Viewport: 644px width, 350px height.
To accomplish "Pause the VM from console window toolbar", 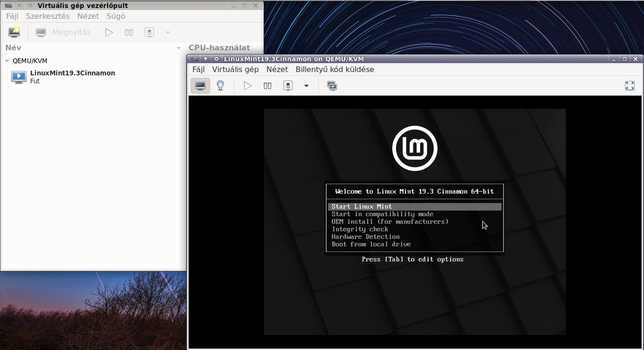I will click(x=268, y=85).
